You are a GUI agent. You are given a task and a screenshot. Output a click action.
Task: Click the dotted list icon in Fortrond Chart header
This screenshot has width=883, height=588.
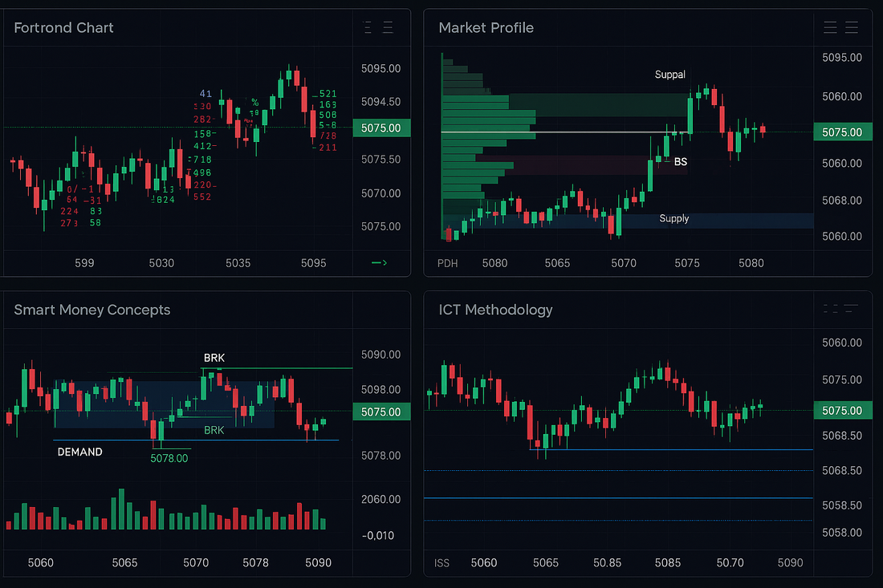[368, 27]
